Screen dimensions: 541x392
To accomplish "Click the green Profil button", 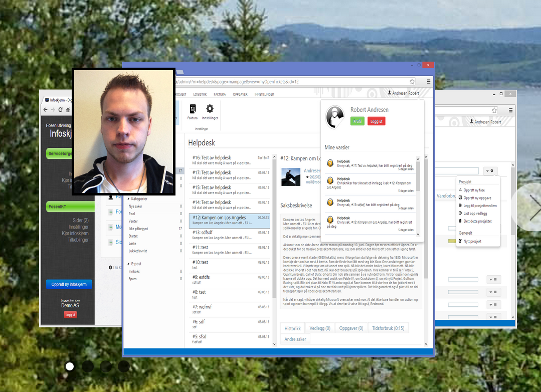I will point(357,121).
